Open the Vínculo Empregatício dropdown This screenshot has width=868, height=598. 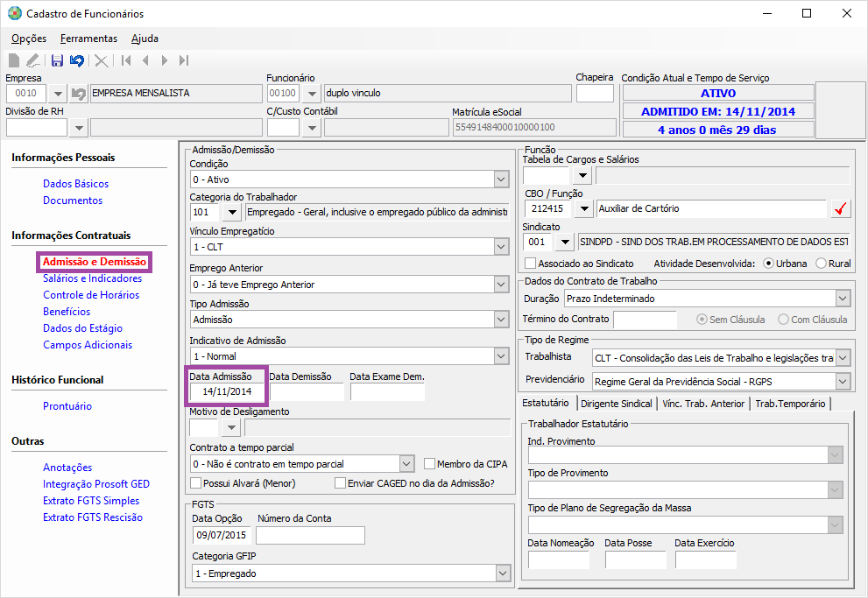pyautogui.click(x=501, y=247)
